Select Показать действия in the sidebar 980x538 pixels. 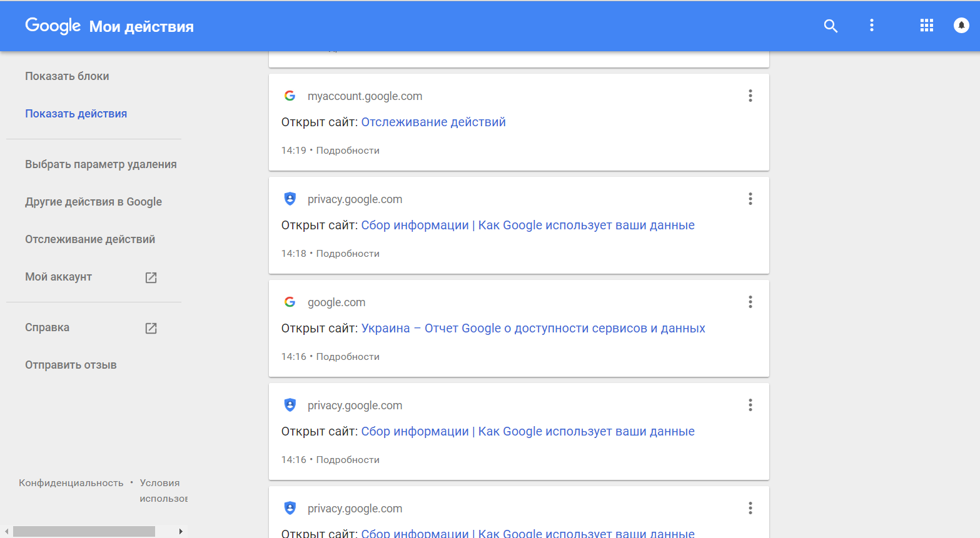(76, 114)
